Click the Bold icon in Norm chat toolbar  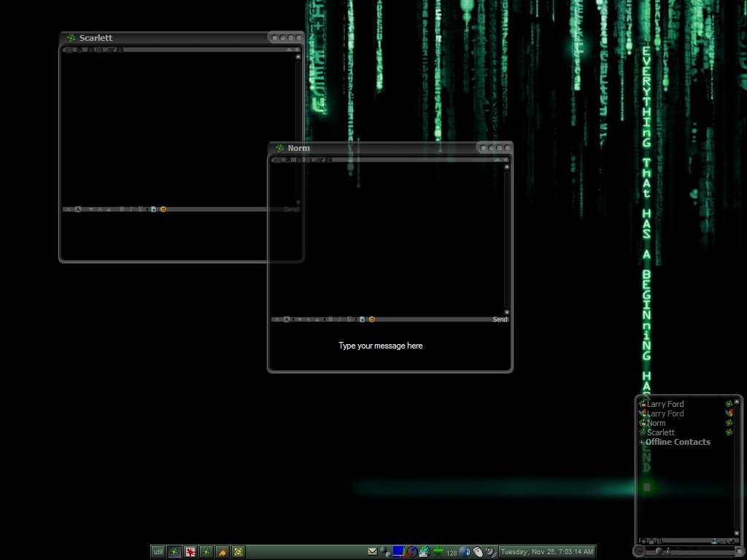[x=330, y=319]
